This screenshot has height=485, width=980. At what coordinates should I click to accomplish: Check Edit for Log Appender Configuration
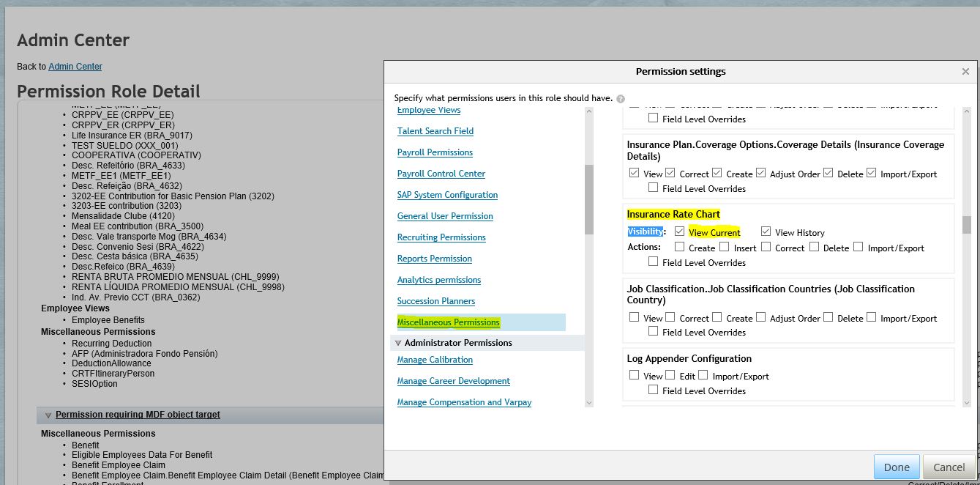point(670,375)
